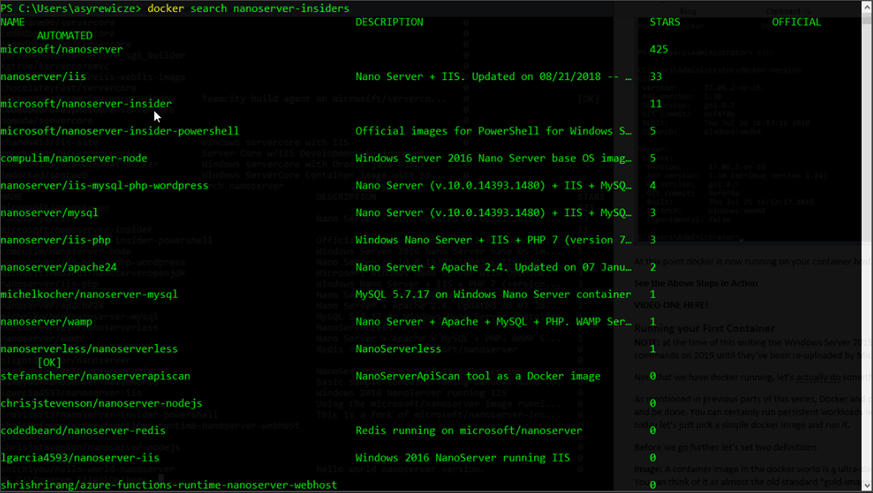The image size is (873, 493).
Task: Click chrisjstevenson/nanoserver-nodejs image name
Action: click(101, 404)
